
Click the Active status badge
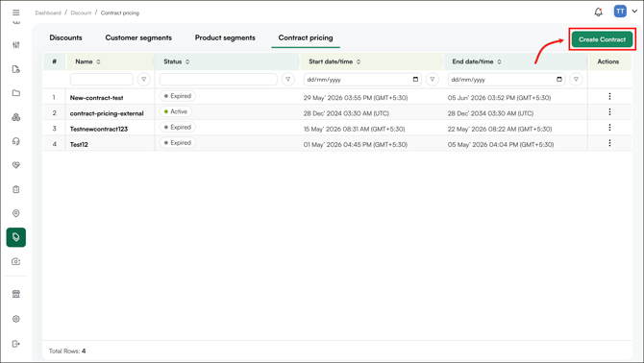coord(176,111)
